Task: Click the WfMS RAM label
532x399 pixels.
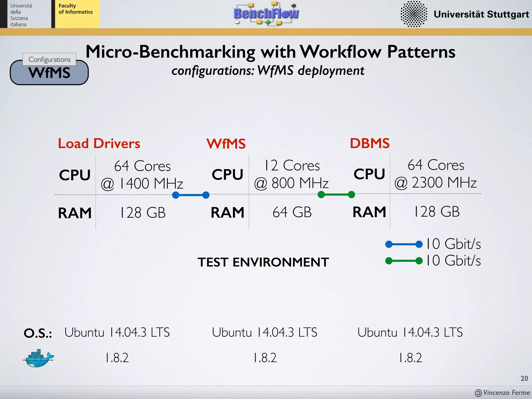Action: tap(228, 212)
